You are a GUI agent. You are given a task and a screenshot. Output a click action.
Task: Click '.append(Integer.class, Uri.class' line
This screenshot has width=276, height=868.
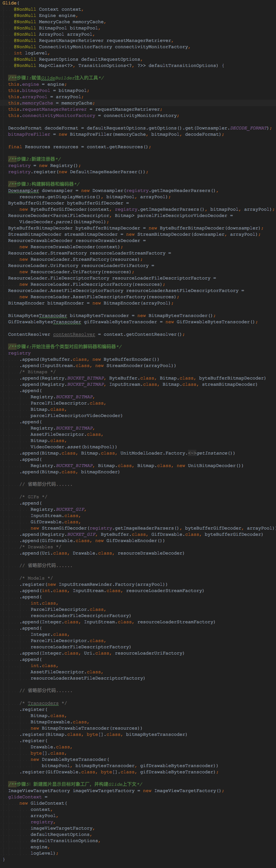pos(102,653)
